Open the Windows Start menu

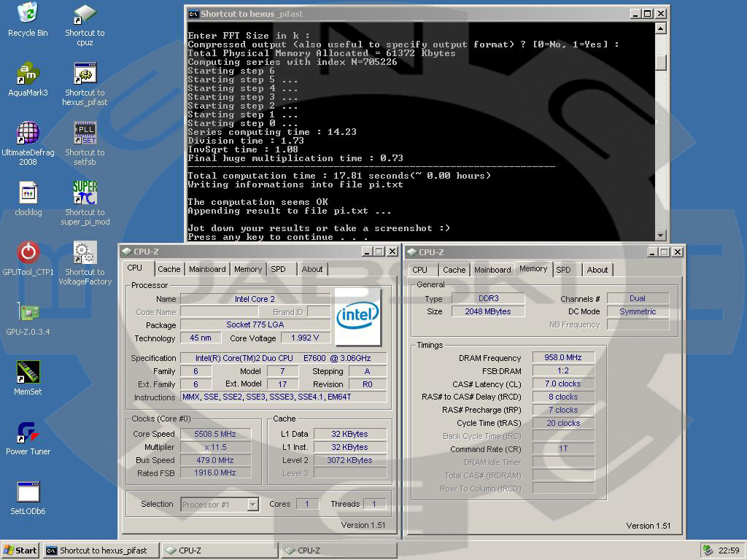20,550
